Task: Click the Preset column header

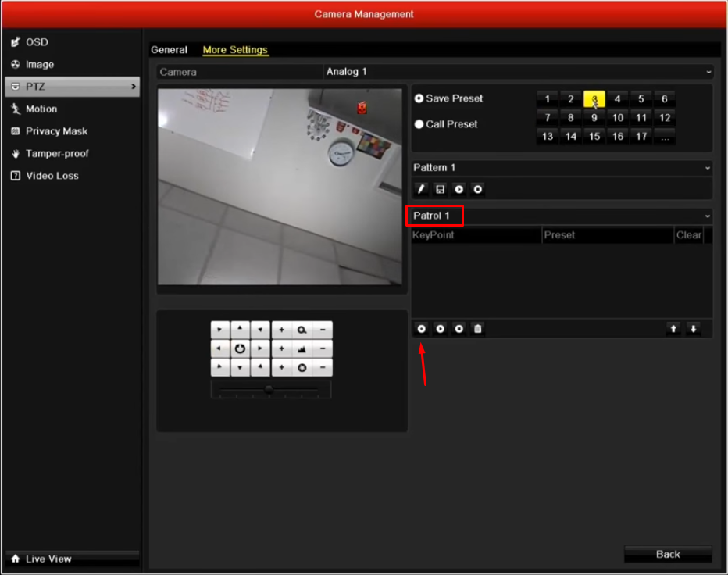Action: click(608, 235)
